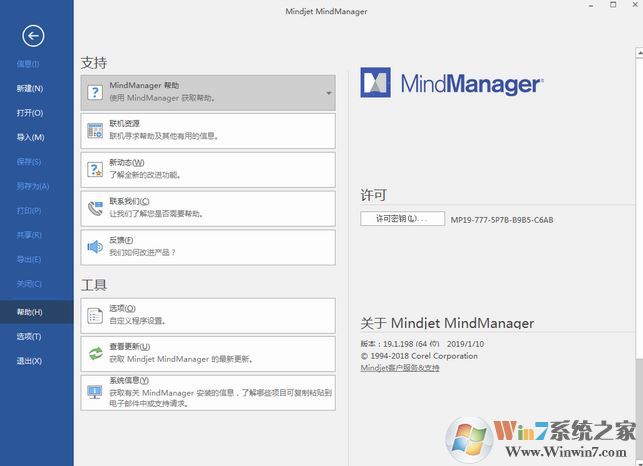Select 导出(E) in the sidebar
The image size is (643, 466).
point(29,259)
